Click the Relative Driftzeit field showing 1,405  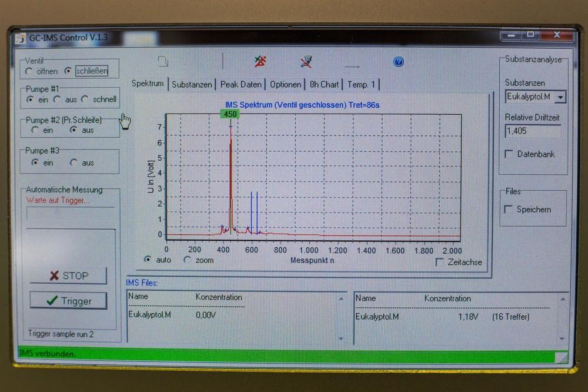532,131
